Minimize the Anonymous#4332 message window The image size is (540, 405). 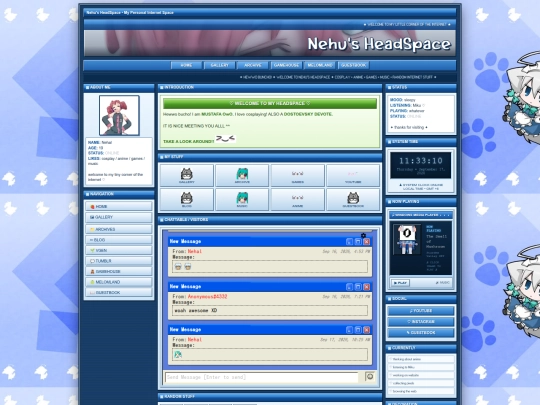point(349,287)
